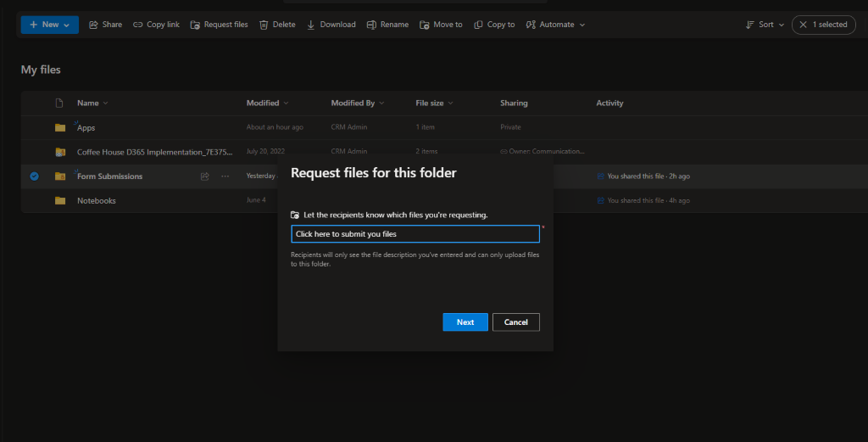Open more actions for Form Submissions

click(x=225, y=176)
